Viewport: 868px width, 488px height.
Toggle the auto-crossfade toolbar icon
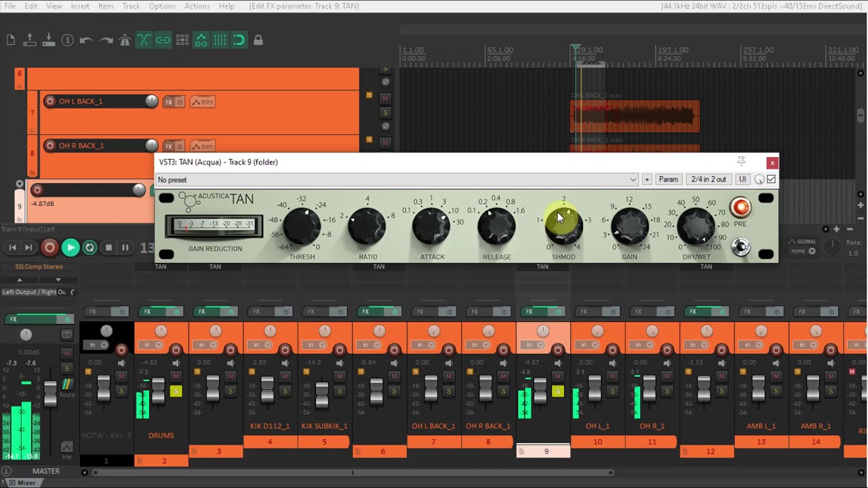pos(144,41)
